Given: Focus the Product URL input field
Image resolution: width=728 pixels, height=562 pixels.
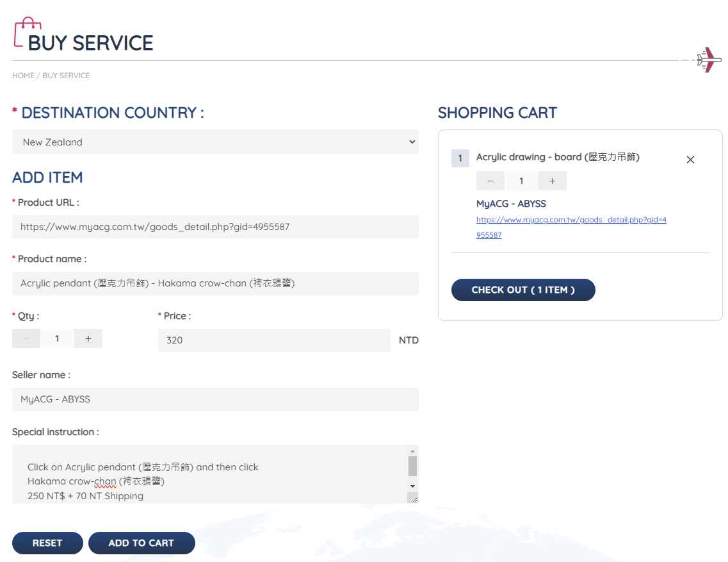Looking at the screenshot, I should point(215,227).
